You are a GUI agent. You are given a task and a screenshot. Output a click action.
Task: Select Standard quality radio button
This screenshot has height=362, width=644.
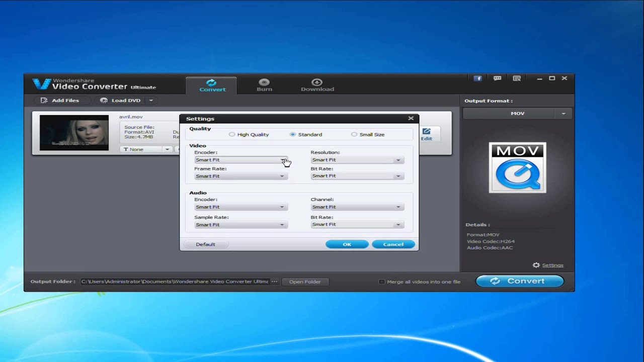[293, 135]
